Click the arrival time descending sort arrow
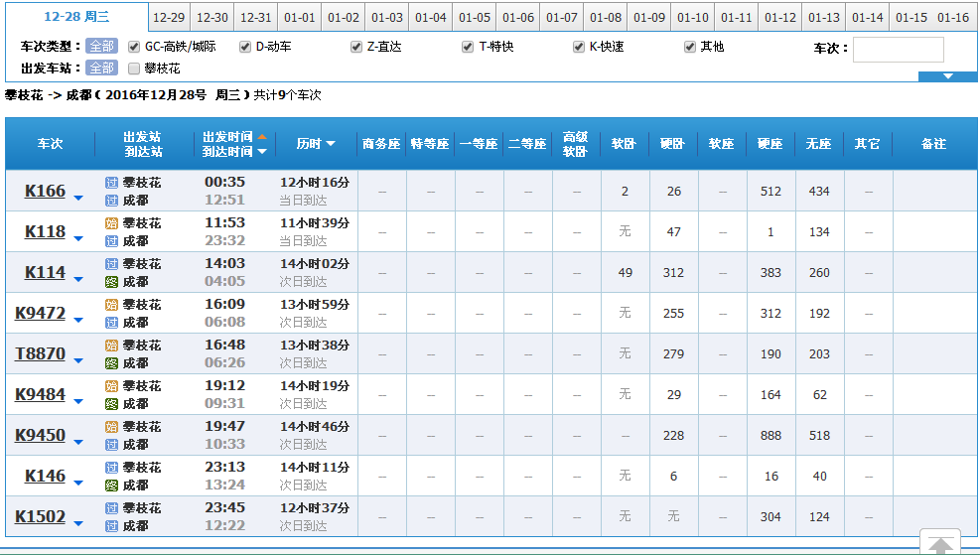 pos(262,152)
